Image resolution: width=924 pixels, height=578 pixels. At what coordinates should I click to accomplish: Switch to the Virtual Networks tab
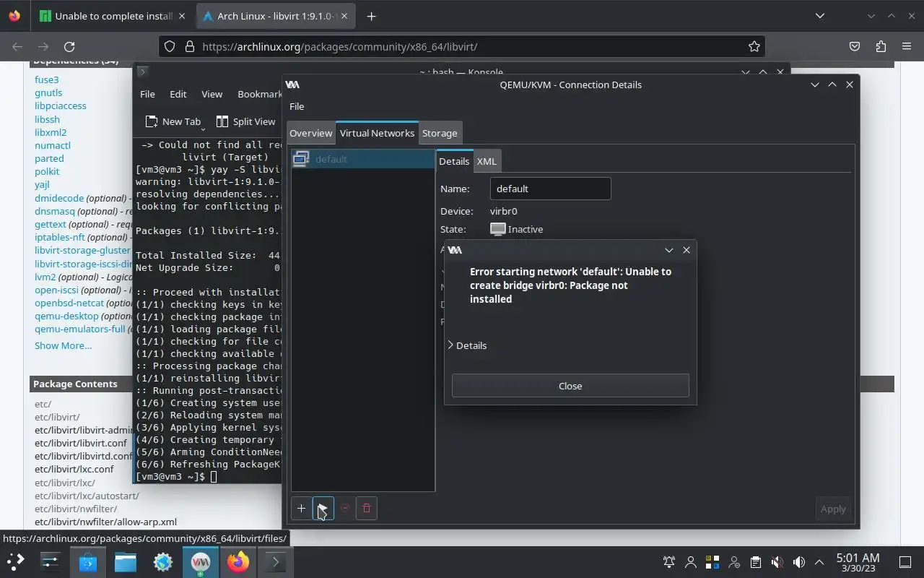coord(377,133)
